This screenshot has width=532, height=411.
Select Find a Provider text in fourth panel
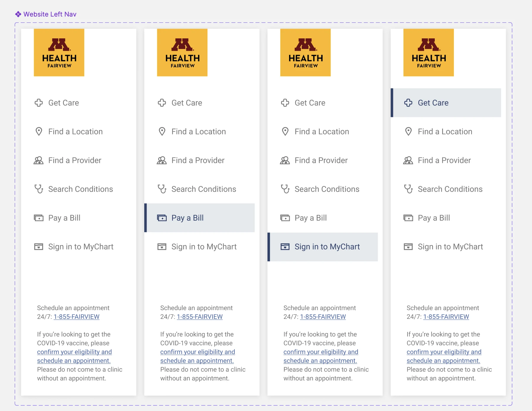(445, 160)
